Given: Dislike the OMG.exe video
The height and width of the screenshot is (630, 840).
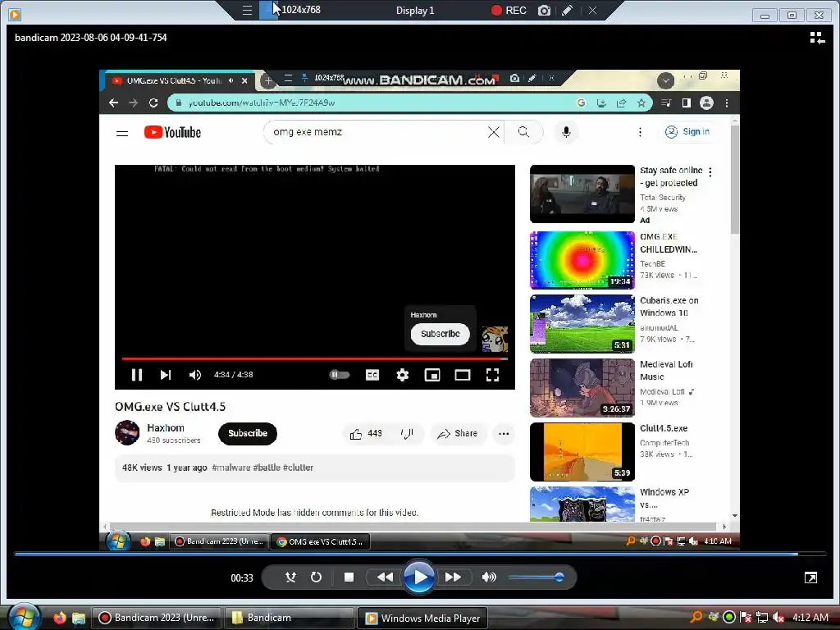Looking at the screenshot, I should (x=407, y=433).
